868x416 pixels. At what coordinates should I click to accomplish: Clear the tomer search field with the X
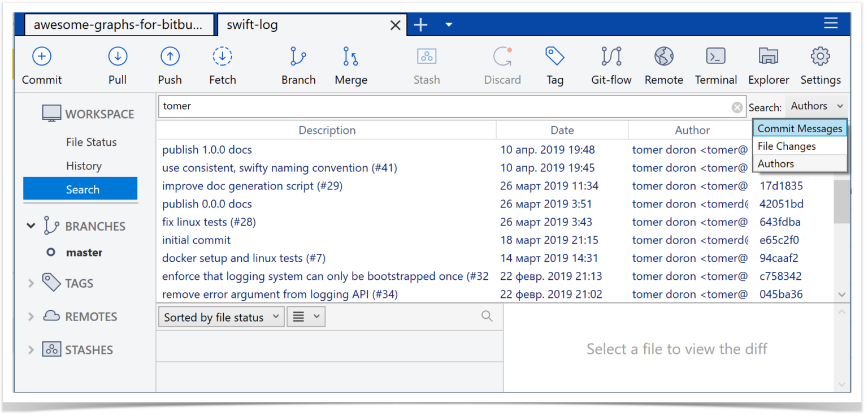737,107
